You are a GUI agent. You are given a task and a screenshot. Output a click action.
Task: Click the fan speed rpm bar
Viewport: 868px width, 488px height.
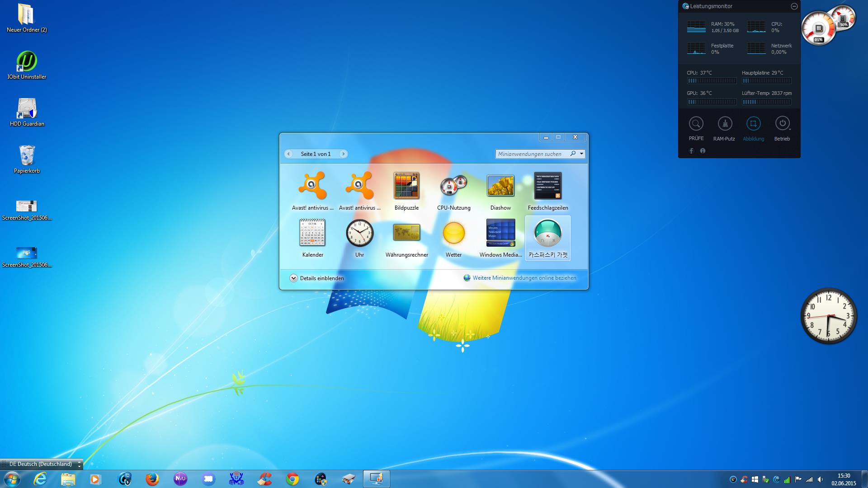pos(766,102)
